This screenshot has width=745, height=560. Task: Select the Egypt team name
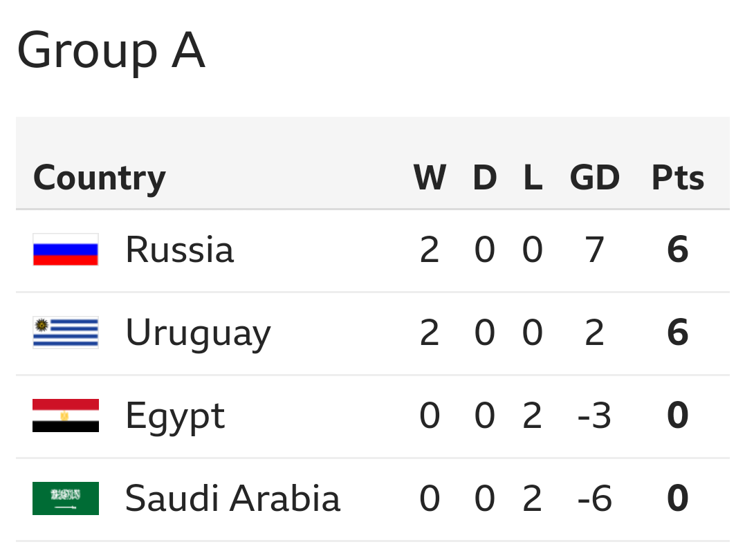click(175, 416)
